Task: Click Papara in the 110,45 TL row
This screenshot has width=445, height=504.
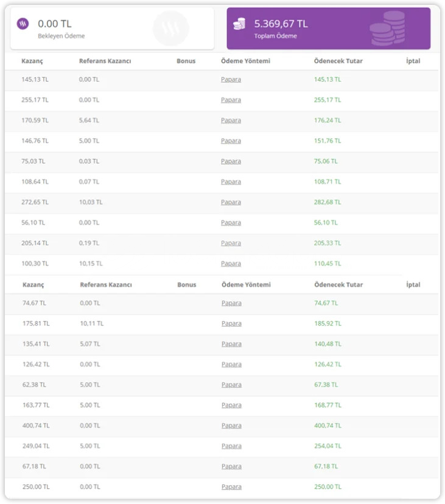Action: (231, 264)
